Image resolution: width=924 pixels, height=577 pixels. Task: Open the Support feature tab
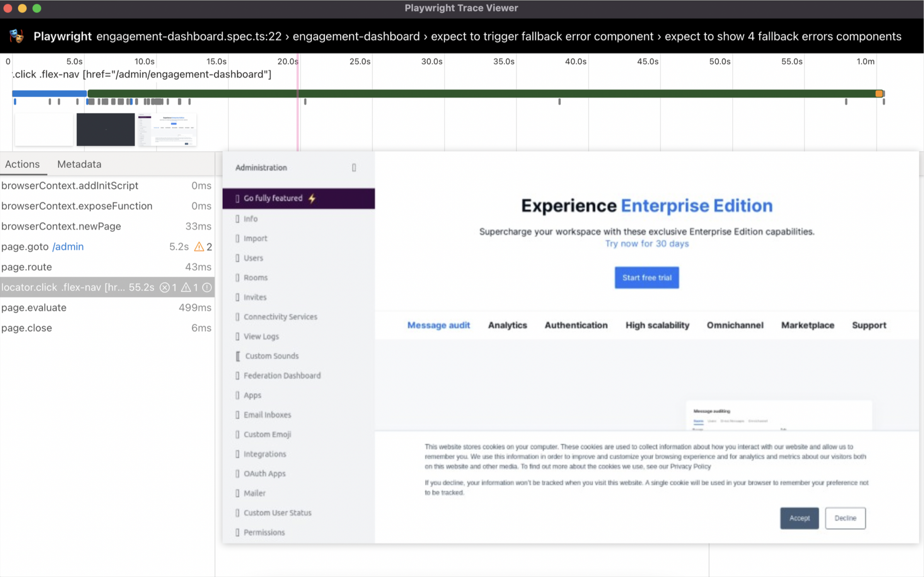(x=869, y=325)
